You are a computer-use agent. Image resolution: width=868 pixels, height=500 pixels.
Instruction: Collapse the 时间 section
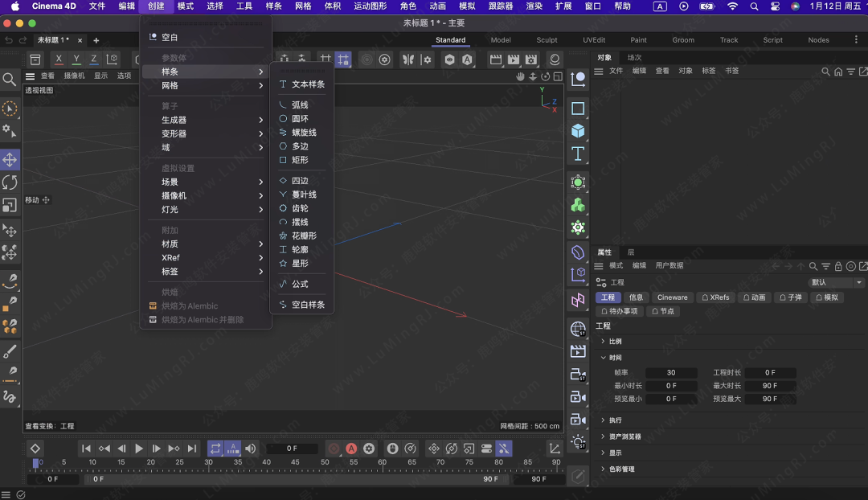[x=614, y=358]
